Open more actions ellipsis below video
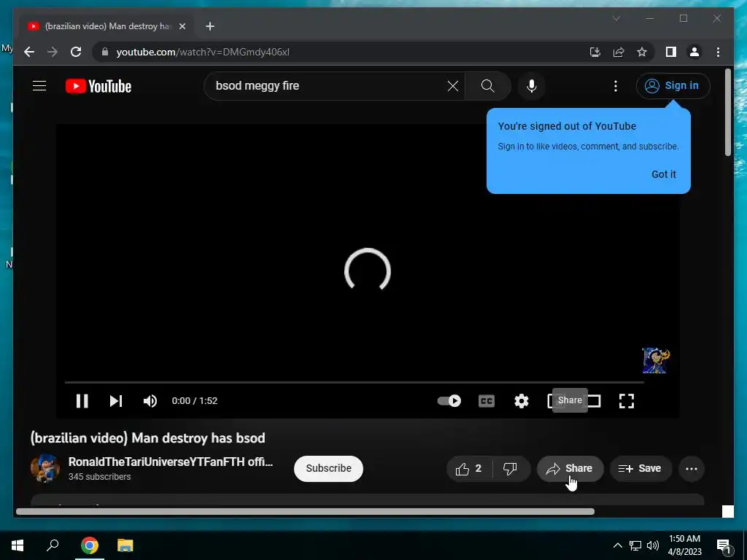The image size is (747, 560). point(692,469)
